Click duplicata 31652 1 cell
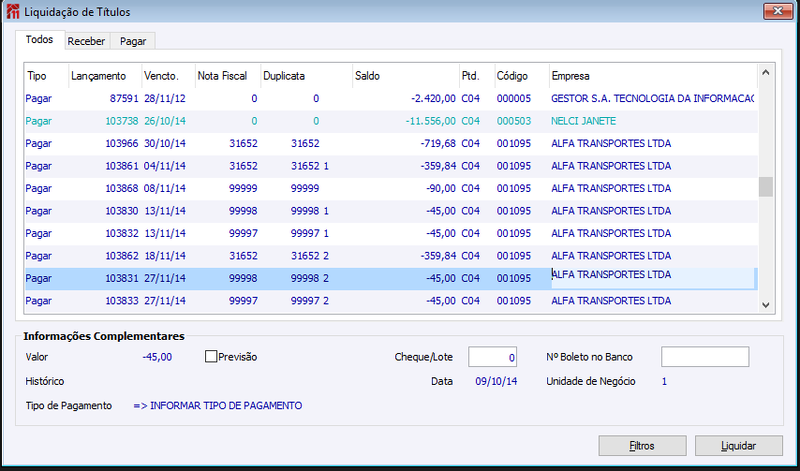Image resolution: width=800 pixels, height=471 pixels. (x=310, y=166)
